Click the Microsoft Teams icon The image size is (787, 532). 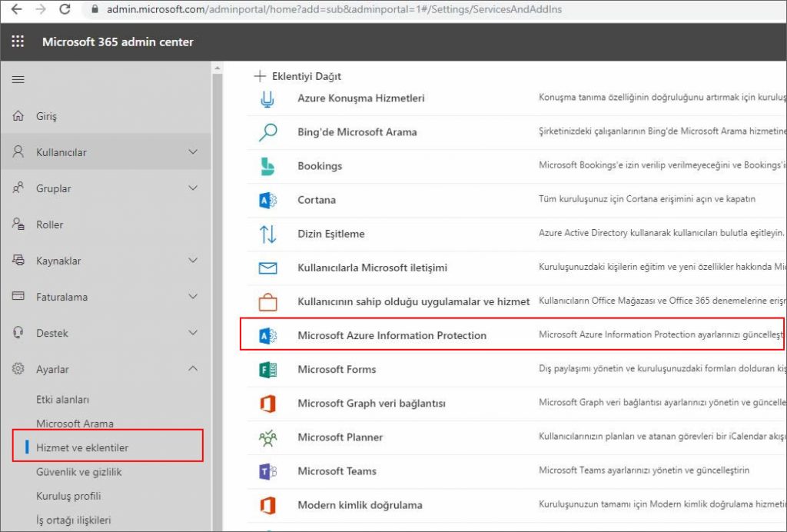[x=267, y=471]
